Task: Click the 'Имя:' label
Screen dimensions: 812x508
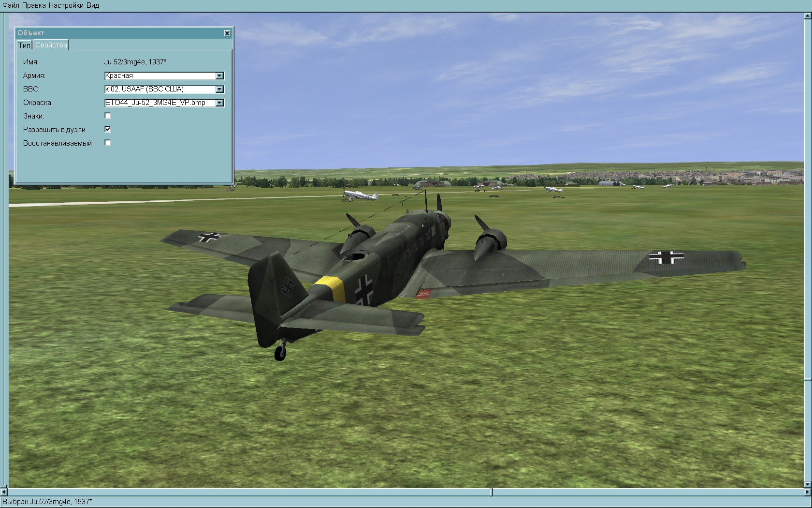Action: [x=30, y=62]
